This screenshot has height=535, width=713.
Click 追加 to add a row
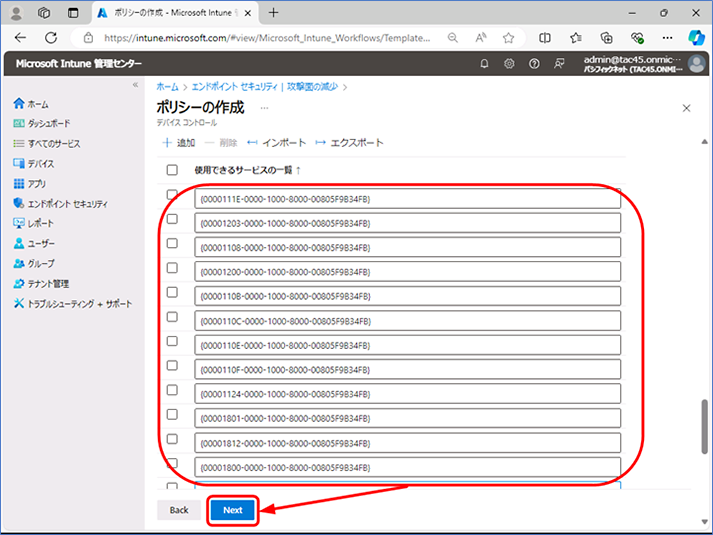coord(179,143)
